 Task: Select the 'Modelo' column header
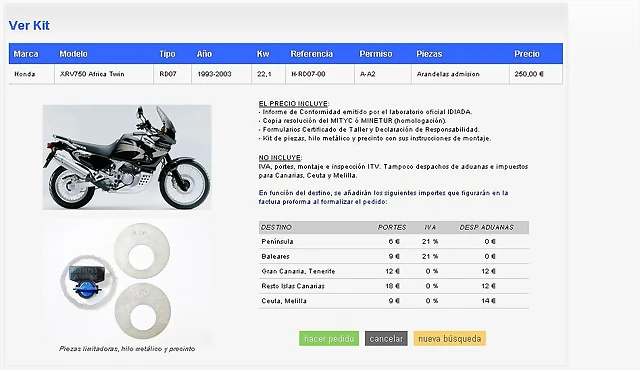click(x=73, y=54)
